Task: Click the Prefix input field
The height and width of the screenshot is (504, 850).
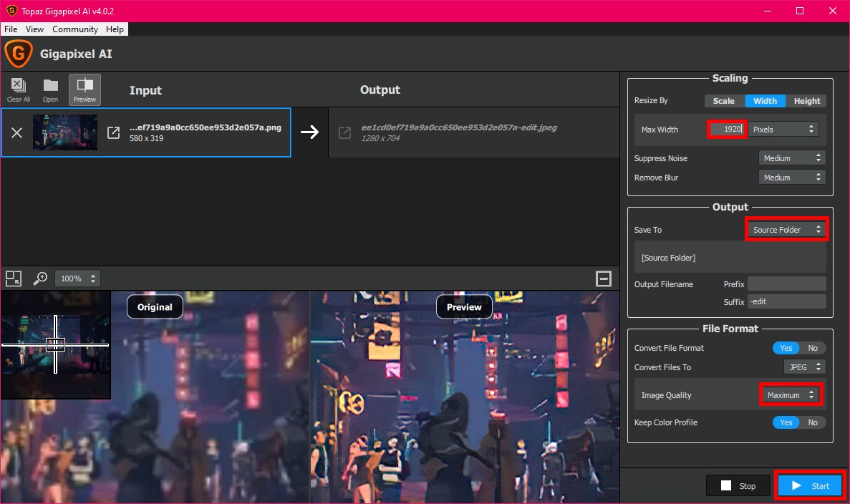Action: point(787,284)
